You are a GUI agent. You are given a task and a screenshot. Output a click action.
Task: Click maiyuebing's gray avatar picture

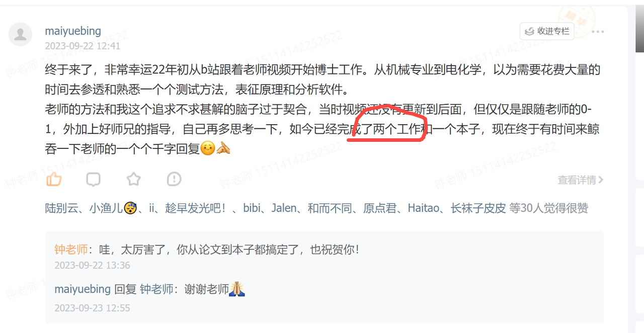(x=21, y=35)
